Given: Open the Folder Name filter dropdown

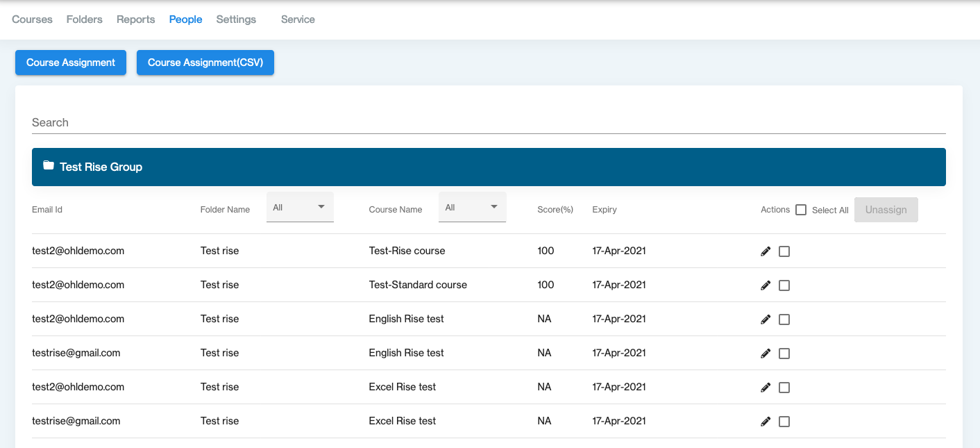Looking at the screenshot, I should coord(300,208).
